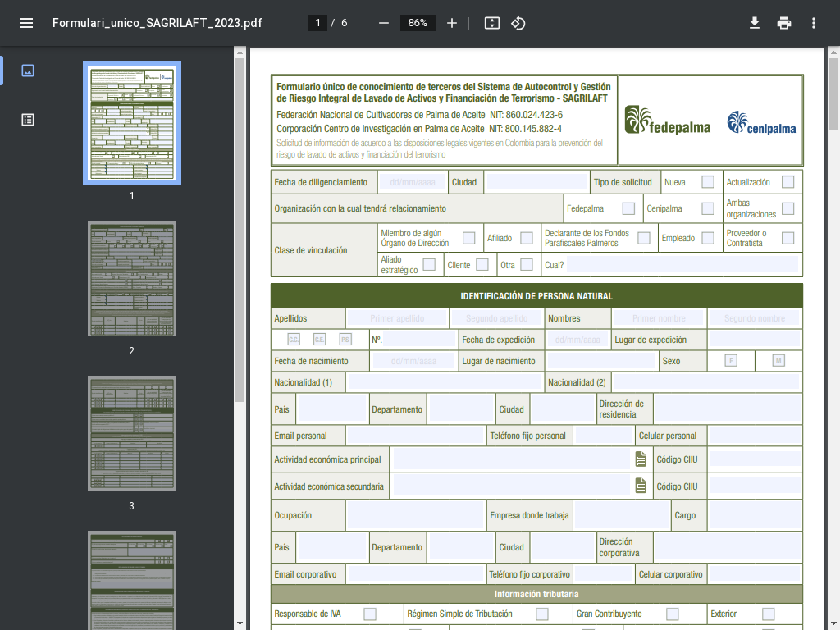Open page 2 thumbnail
Screen dimensions: 840x630
(x=131, y=278)
